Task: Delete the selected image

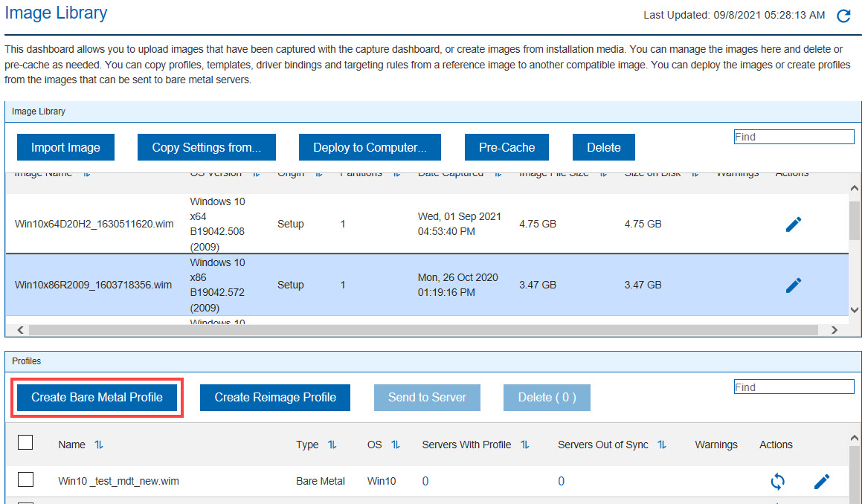Action: click(x=603, y=147)
